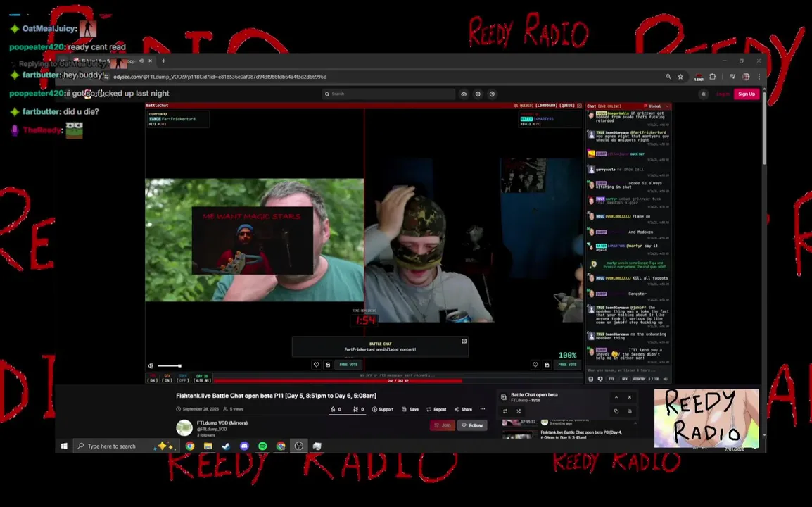
Task: Open Spotify from the taskbar
Action: tap(262, 446)
